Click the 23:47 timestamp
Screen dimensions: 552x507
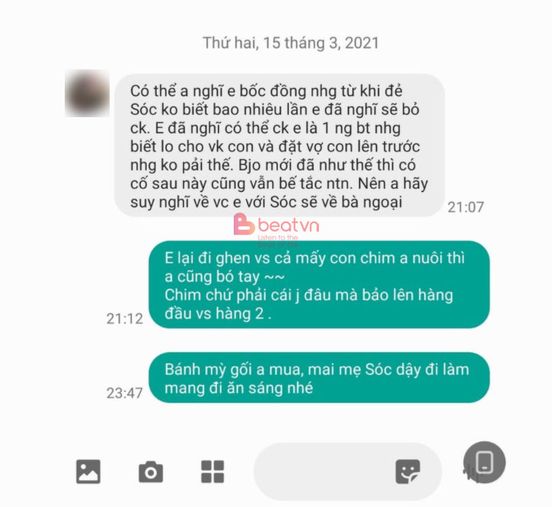pyautogui.click(x=125, y=393)
